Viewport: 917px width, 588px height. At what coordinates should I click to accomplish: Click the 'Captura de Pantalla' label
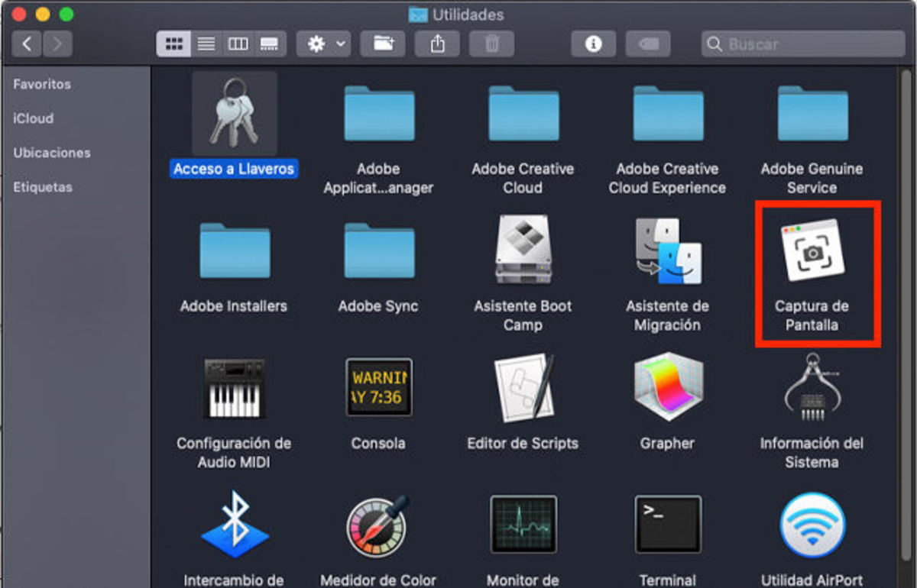(812, 315)
